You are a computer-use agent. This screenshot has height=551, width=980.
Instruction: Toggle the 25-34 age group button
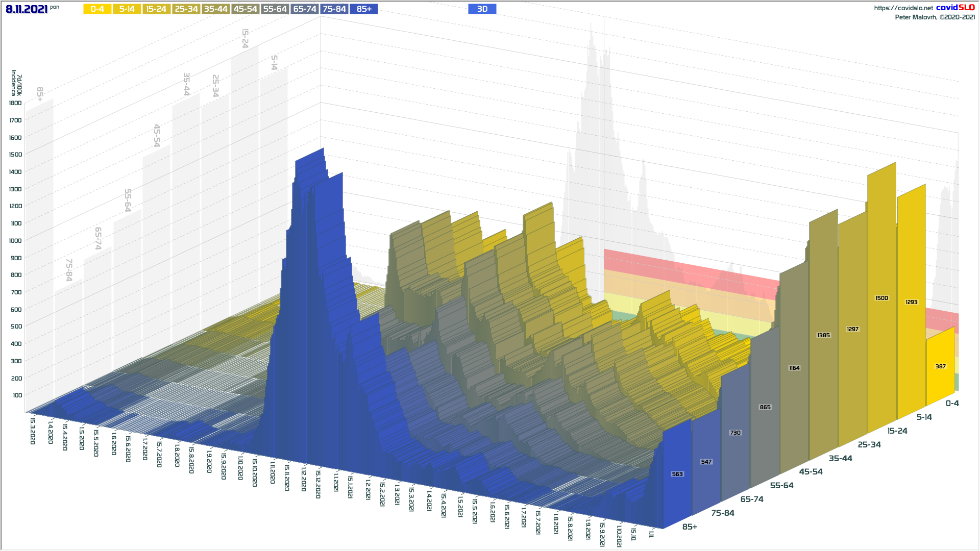[186, 9]
